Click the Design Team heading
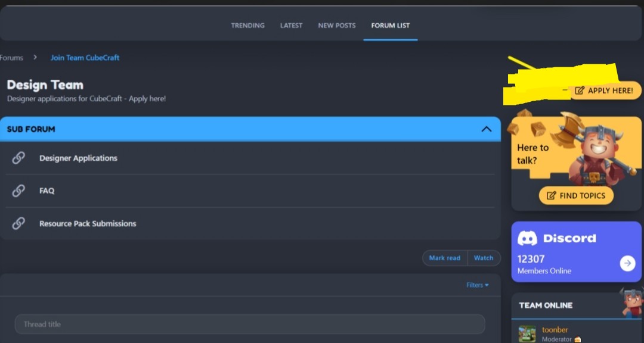This screenshot has width=644, height=343. 45,85
